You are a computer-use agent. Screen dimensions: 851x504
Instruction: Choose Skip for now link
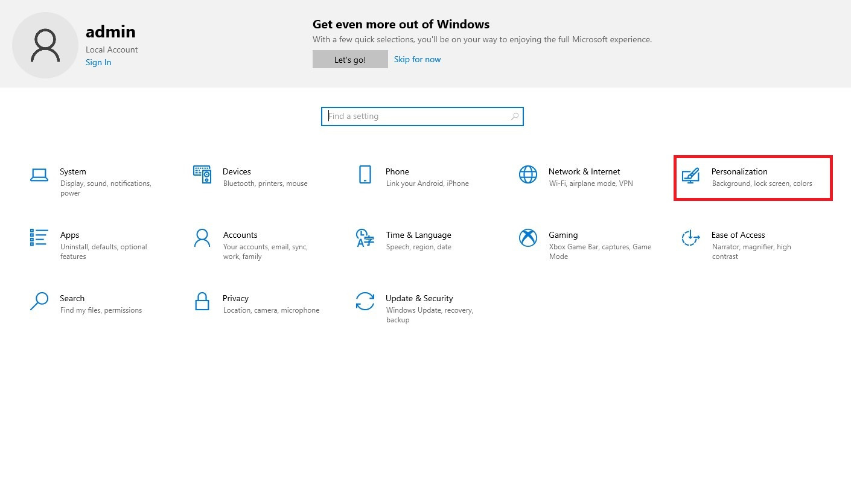417,59
